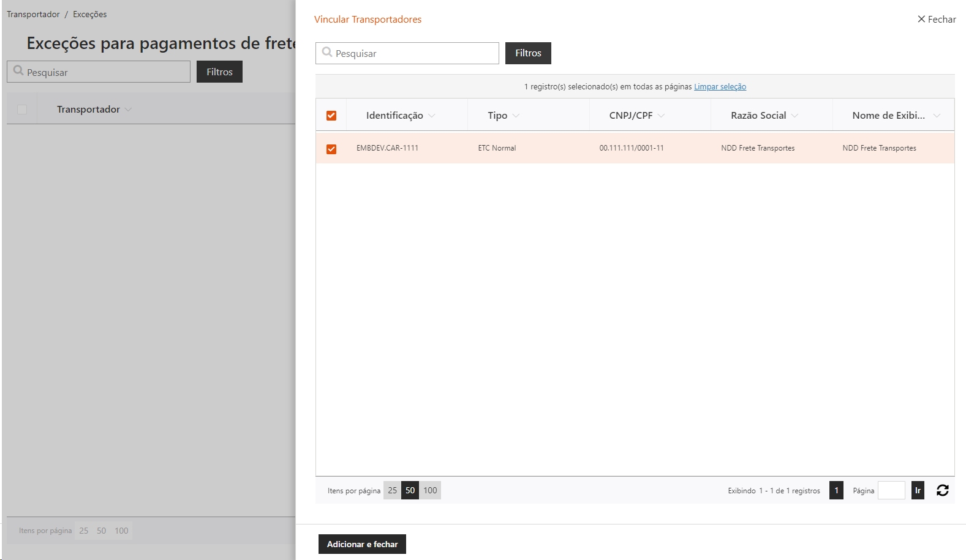Toggle the Transportador table header checkbox
The height and width of the screenshot is (560, 966).
tap(22, 110)
